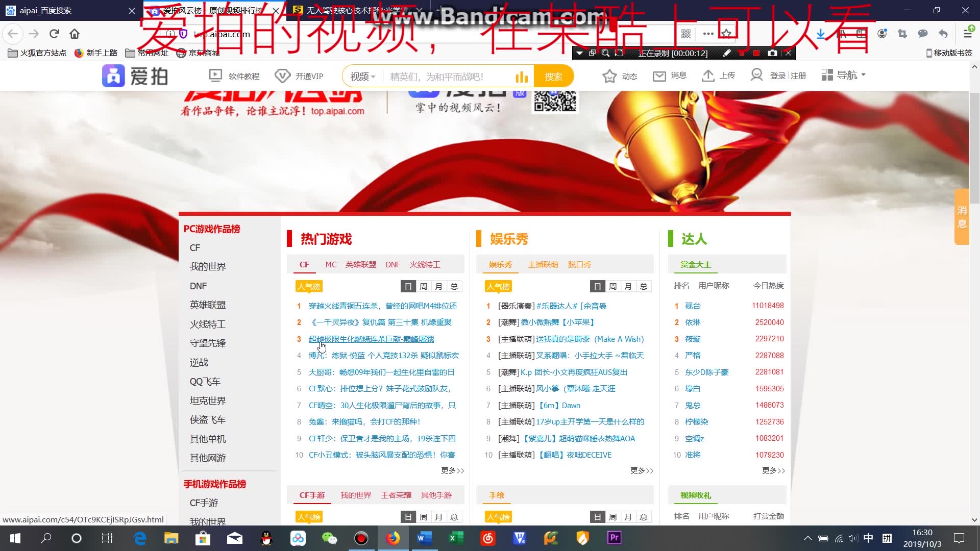This screenshot has width=980, height=551.
Task: Click the Firefox reload button
Action: (54, 34)
